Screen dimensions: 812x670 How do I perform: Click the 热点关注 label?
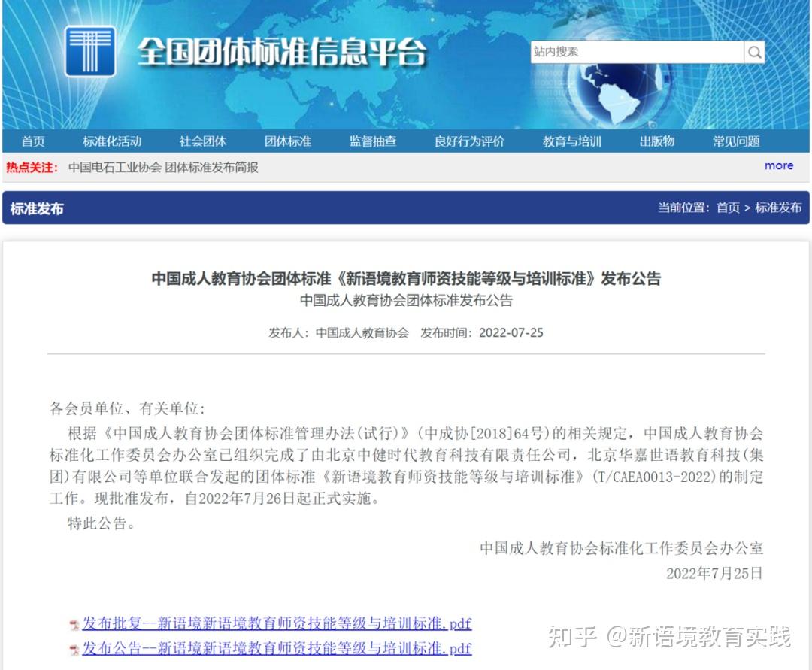pyautogui.click(x=32, y=167)
